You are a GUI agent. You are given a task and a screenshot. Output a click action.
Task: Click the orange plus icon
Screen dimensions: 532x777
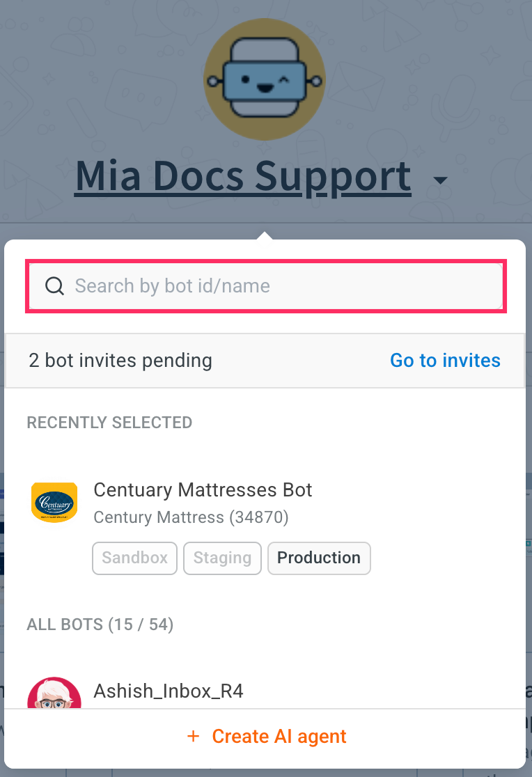tap(194, 736)
